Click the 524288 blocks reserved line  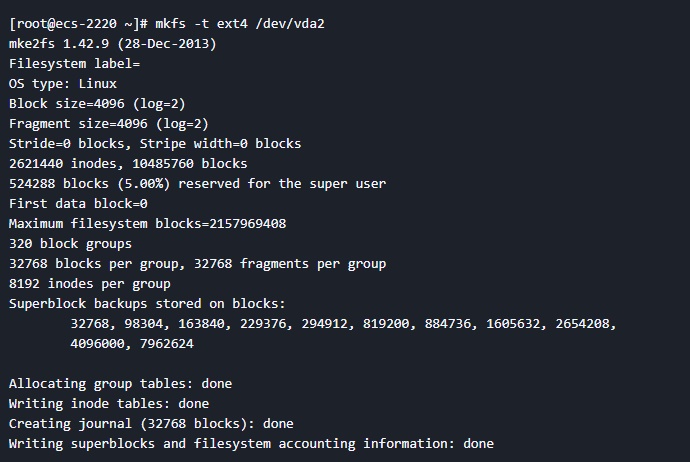pyautogui.click(x=197, y=183)
